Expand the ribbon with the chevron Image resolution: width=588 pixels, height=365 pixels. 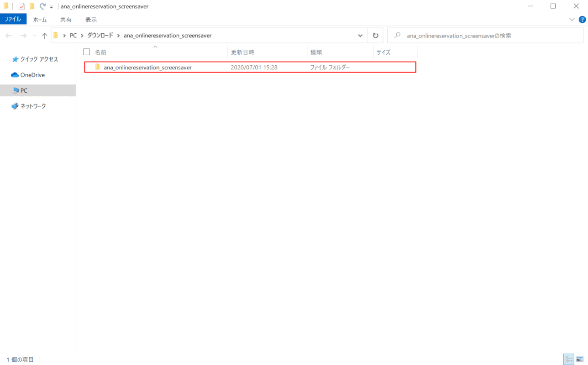point(572,20)
